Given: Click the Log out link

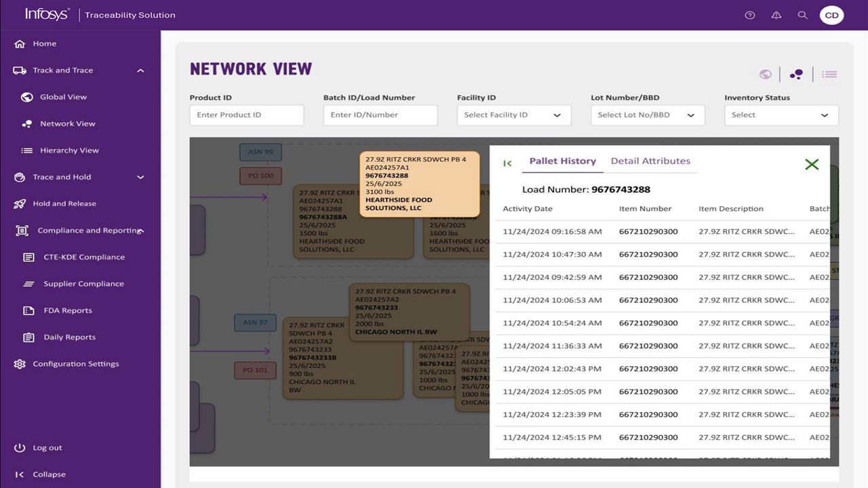Looking at the screenshot, I should 47,448.
